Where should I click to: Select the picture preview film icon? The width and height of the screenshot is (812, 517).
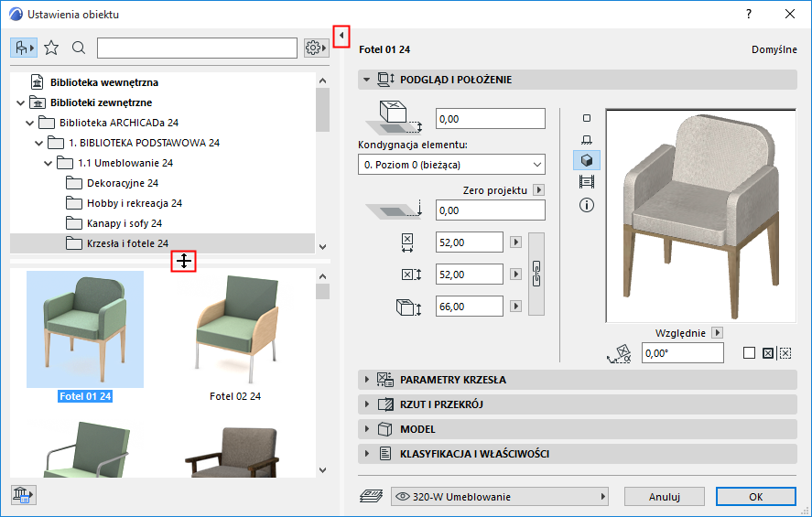[x=587, y=182]
